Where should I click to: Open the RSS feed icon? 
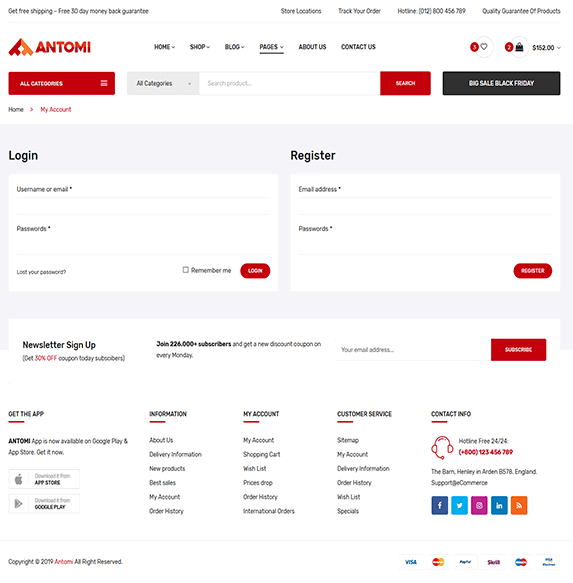tap(519, 505)
